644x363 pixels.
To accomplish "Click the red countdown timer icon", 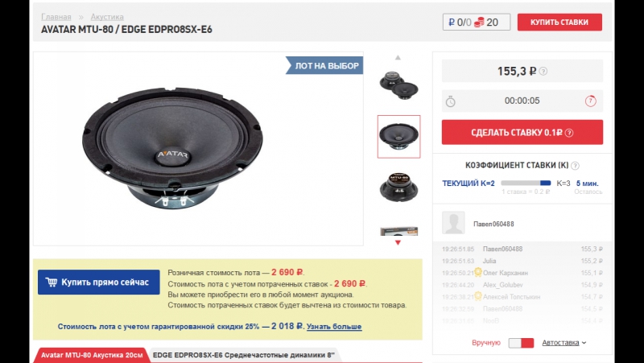I will tap(590, 101).
